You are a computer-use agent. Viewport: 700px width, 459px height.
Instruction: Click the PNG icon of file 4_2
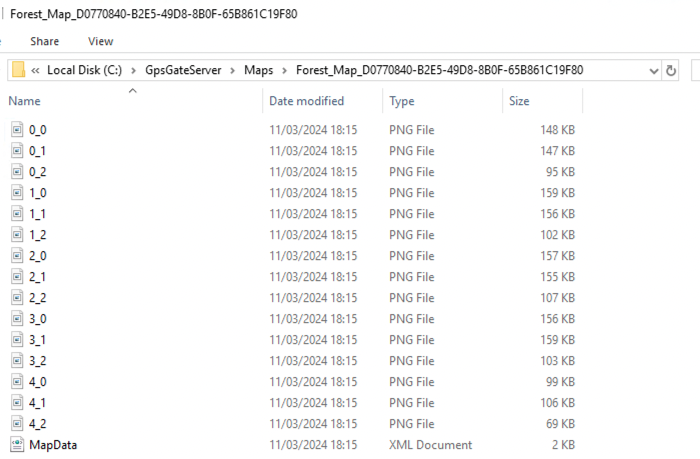pos(17,424)
